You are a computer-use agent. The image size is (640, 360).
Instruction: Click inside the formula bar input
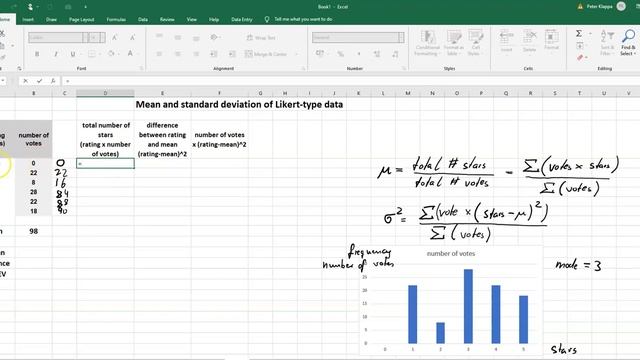coord(351,81)
